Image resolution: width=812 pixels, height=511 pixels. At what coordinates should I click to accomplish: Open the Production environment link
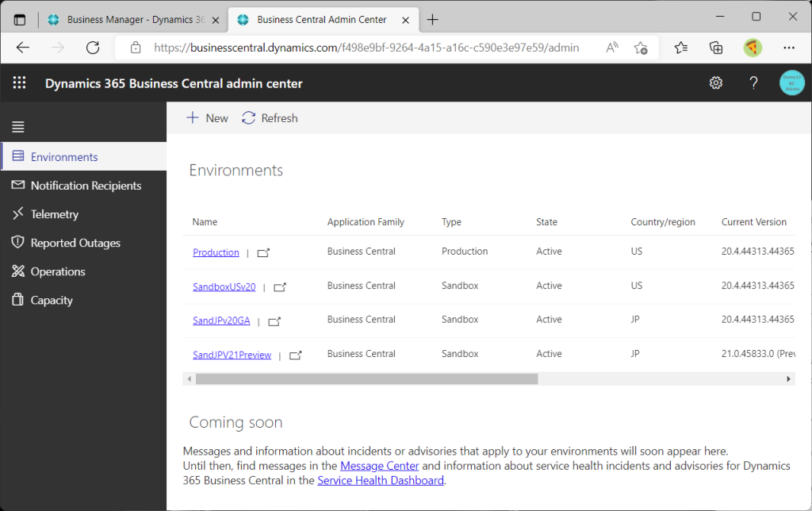pos(216,252)
